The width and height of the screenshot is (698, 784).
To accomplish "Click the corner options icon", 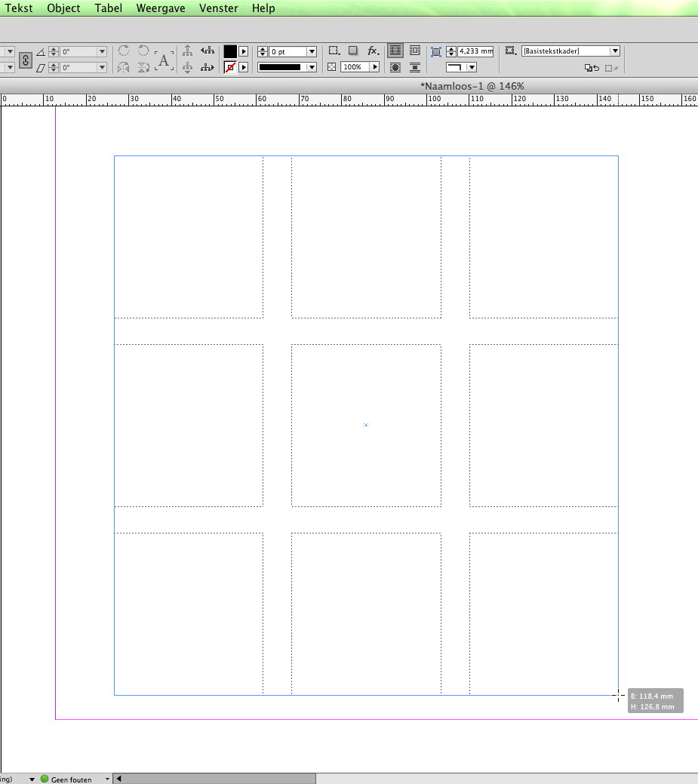I will (x=334, y=51).
